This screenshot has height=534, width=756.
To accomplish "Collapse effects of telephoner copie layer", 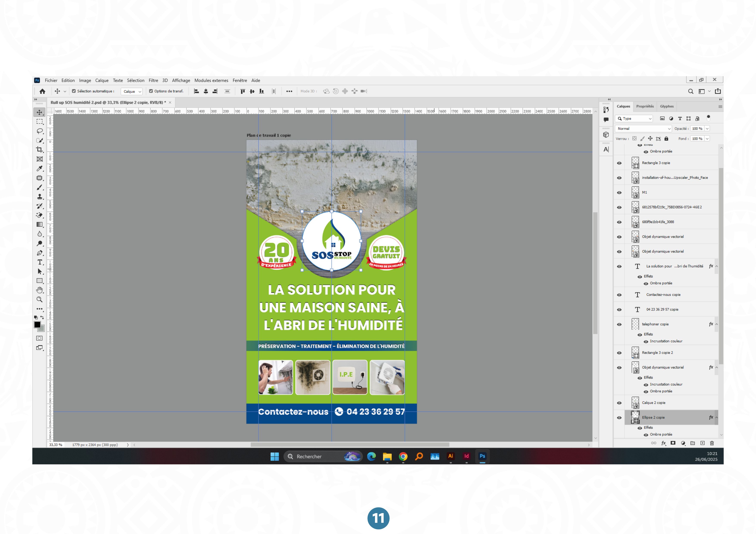I will tap(717, 324).
